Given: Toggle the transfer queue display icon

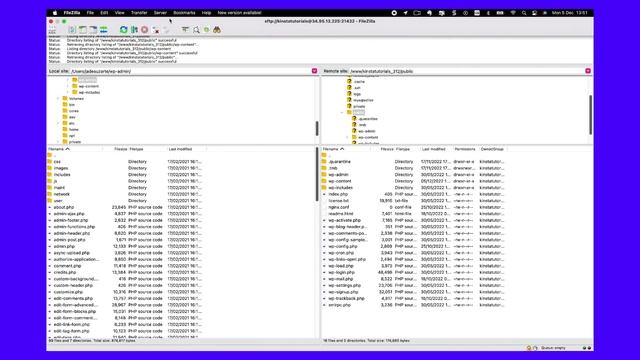Looking at the screenshot, I should point(104,30).
